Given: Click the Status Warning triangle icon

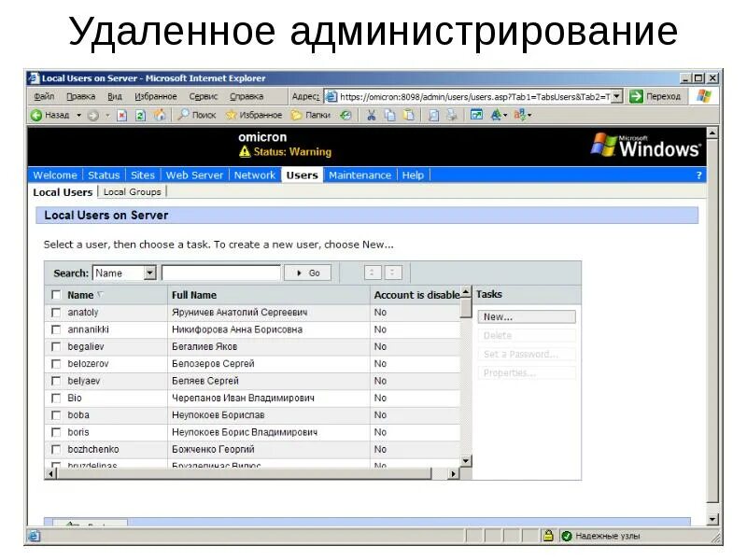Looking at the screenshot, I should point(245,152).
